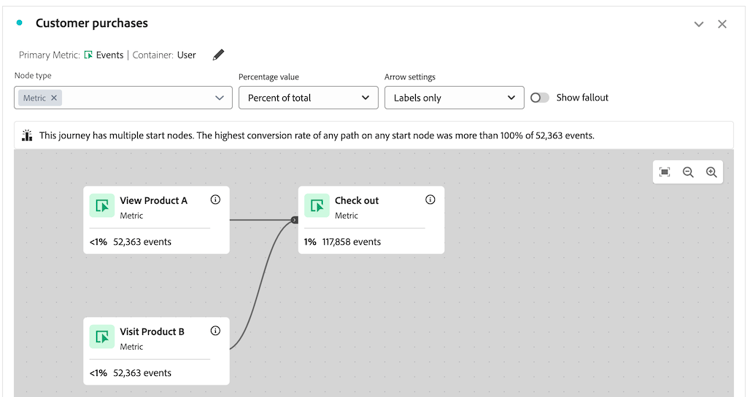Expand the Node type dropdown
This screenshot has width=750, height=397.
pos(220,98)
